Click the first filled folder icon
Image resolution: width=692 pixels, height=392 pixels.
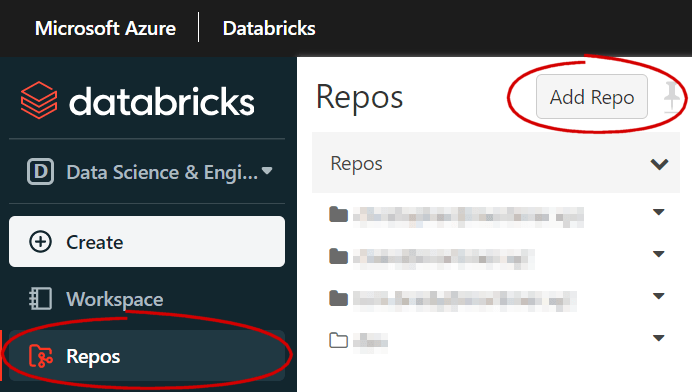pyautogui.click(x=338, y=215)
